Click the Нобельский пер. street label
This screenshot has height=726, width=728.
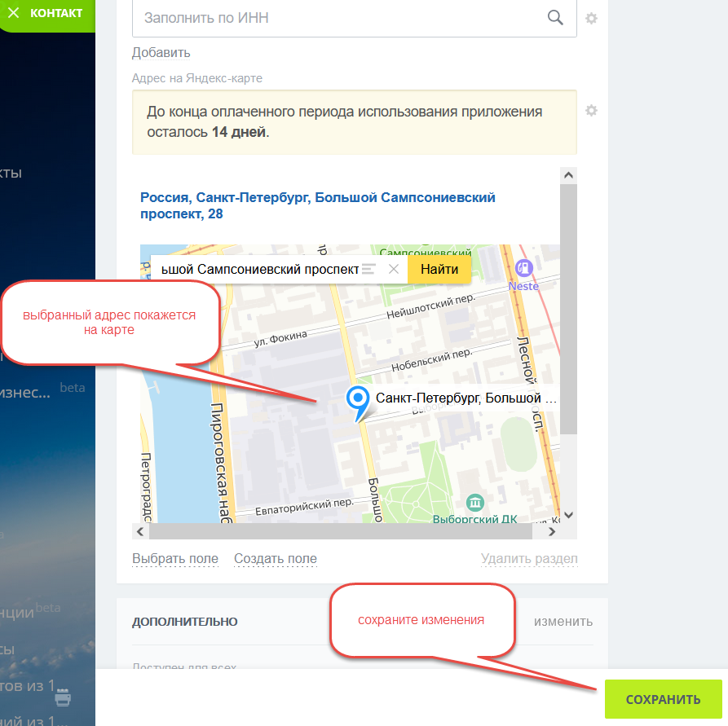pyautogui.click(x=432, y=360)
